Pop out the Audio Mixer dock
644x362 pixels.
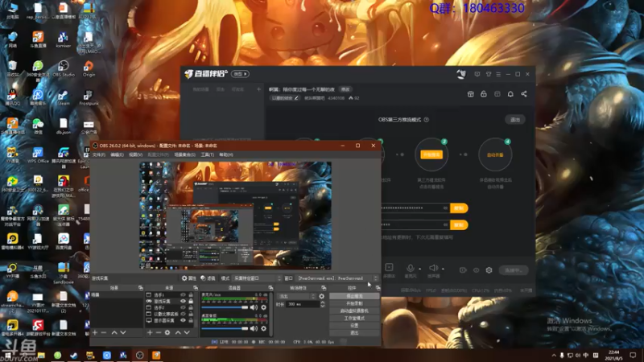pyautogui.click(x=270, y=288)
